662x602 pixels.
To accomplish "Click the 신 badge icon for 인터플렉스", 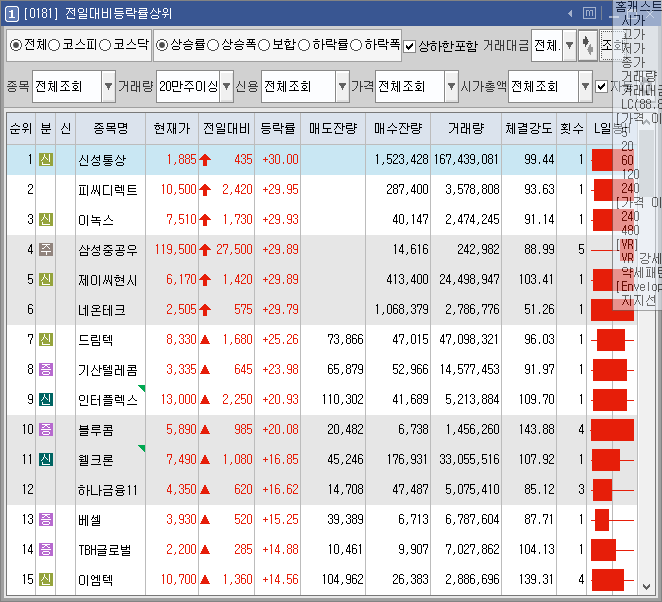I will tap(46, 399).
